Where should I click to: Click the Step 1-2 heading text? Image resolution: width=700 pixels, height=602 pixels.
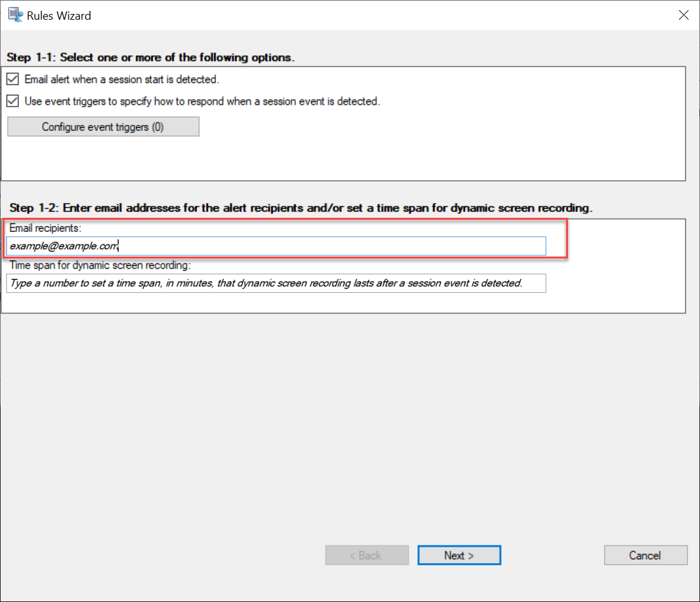(x=300, y=208)
